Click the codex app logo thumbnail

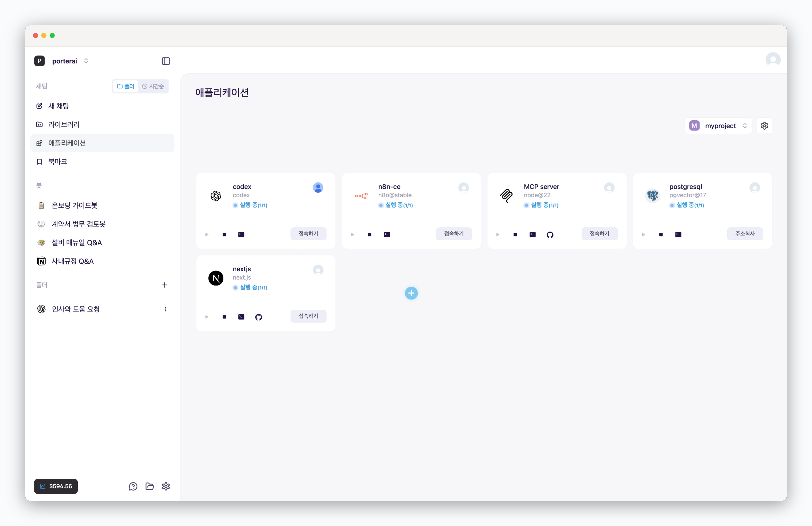[216, 196]
